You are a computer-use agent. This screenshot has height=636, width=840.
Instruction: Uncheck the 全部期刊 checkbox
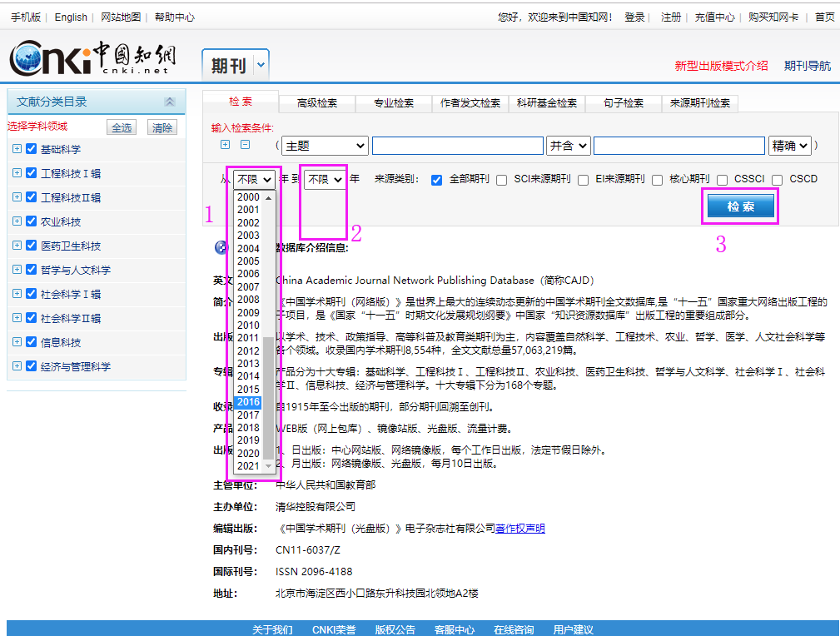point(436,180)
